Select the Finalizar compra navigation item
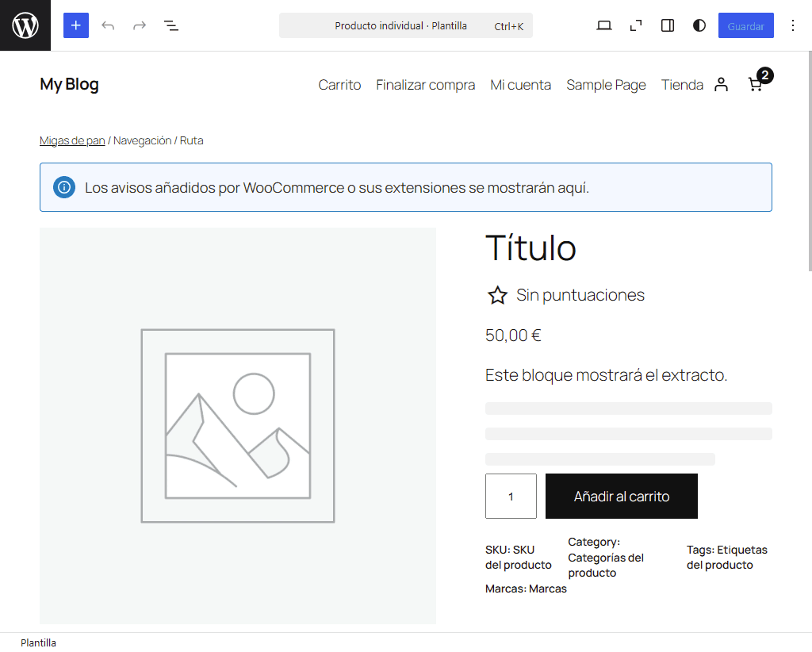812x652 pixels. pyautogui.click(x=426, y=85)
